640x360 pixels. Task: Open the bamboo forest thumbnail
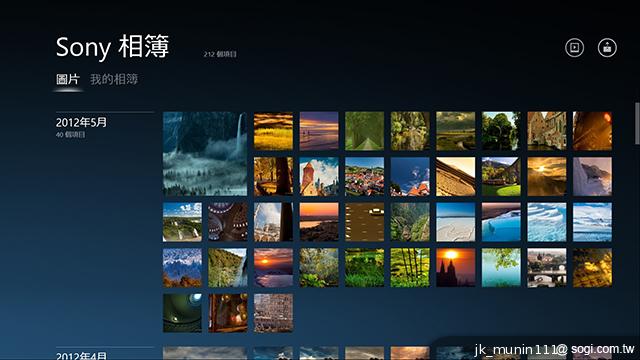pos(410,268)
